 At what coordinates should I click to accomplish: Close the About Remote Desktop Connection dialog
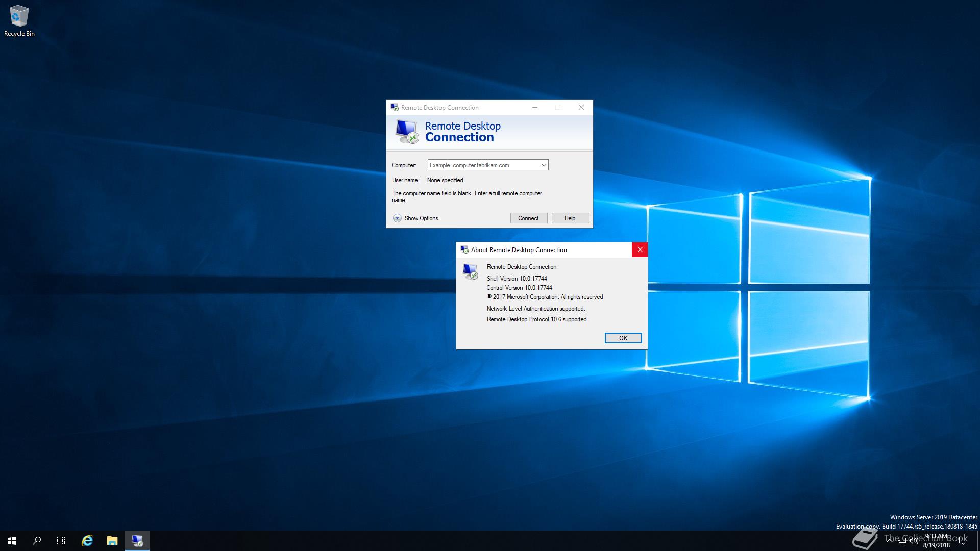(640, 250)
